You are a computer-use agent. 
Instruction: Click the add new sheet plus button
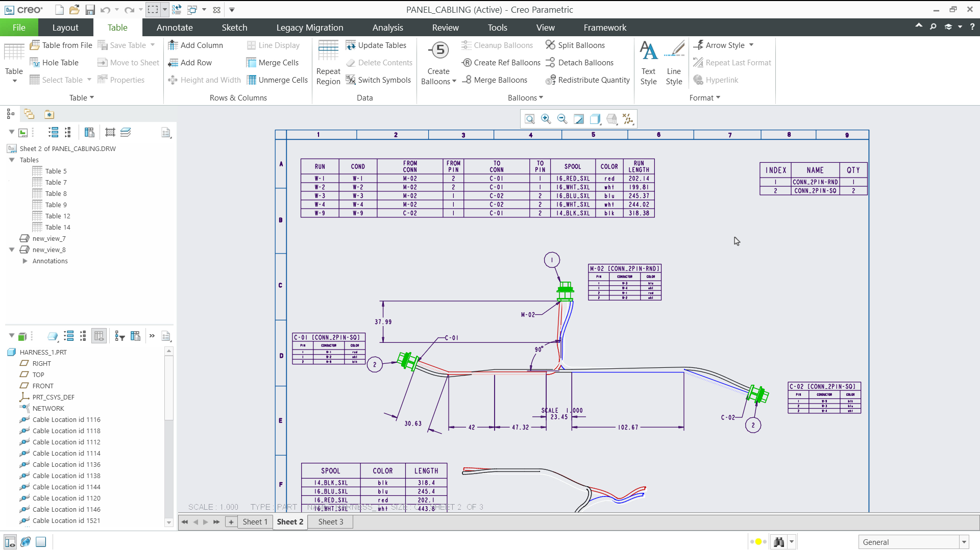pos(231,521)
